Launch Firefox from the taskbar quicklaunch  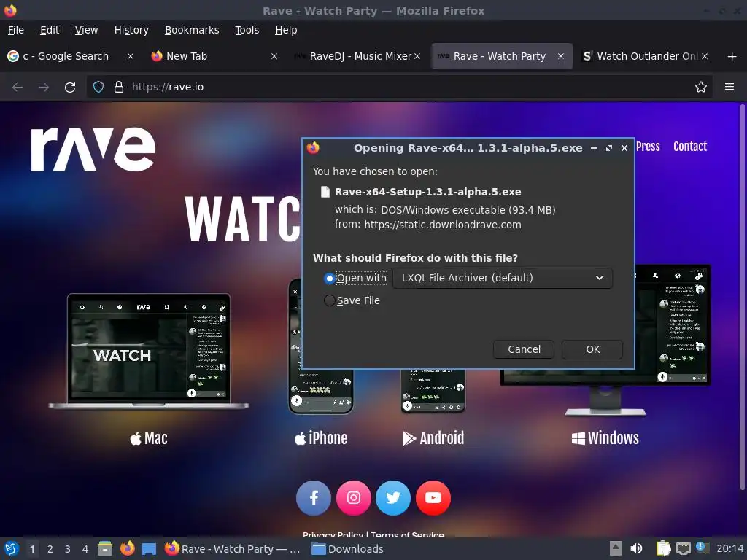[127, 548]
